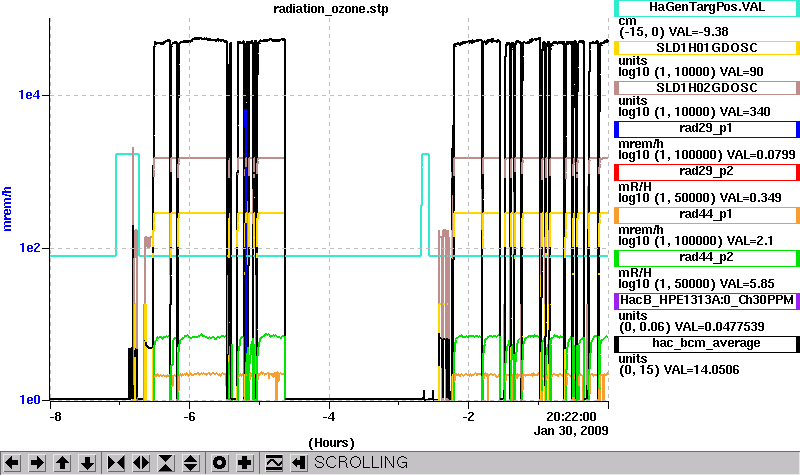Click the VAL=2.1 readout

(750, 240)
